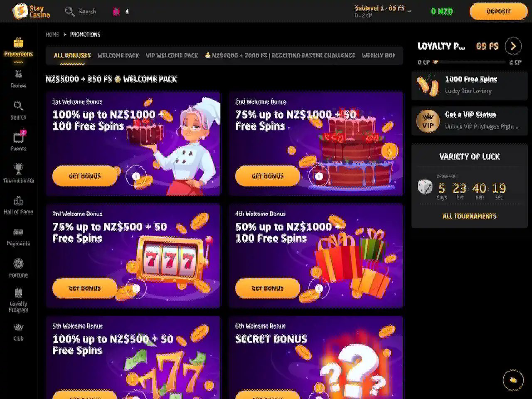Open the Fortune wheel icon
532x399 pixels.
(x=18, y=264)
